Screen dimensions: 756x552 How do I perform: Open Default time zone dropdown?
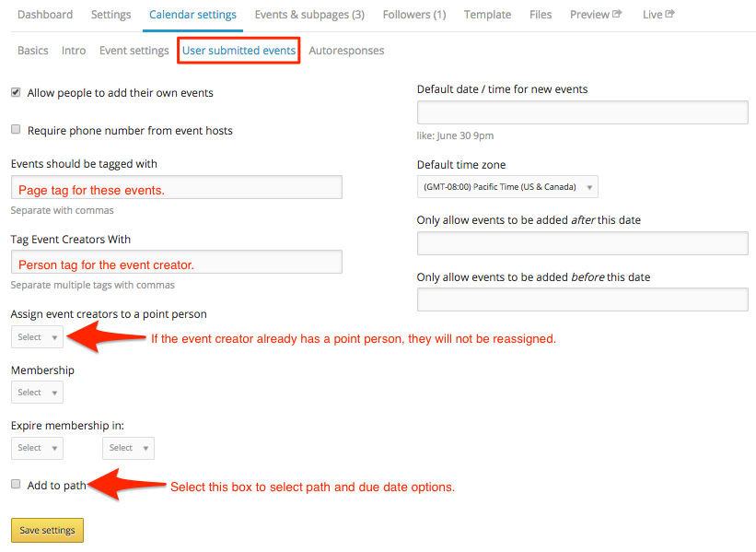point(507,187)
